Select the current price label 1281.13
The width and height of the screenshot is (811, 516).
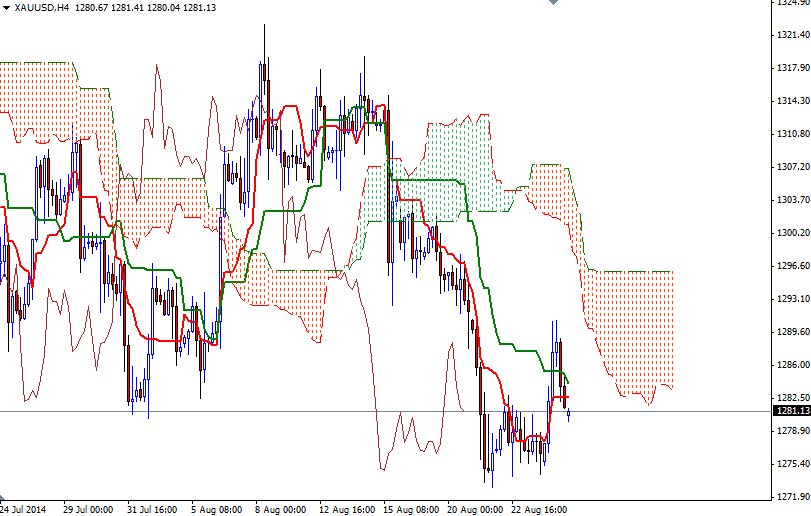tap(792, 410)
